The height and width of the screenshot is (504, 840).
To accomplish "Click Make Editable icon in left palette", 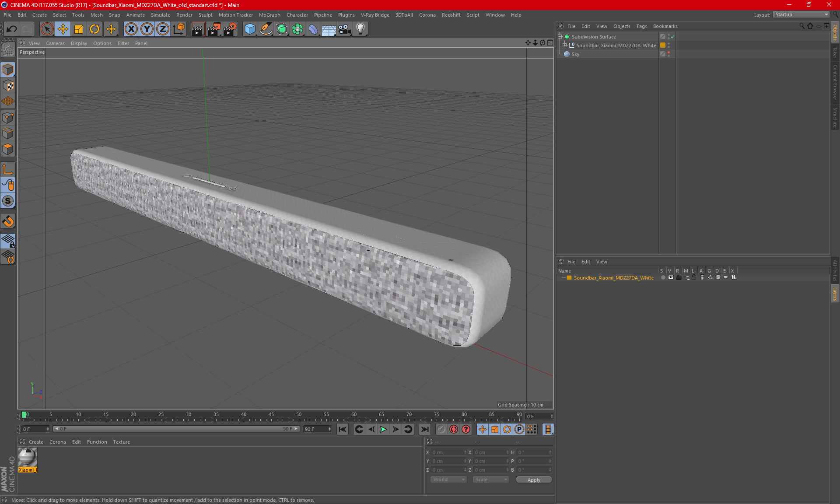I will click(8, 49).
